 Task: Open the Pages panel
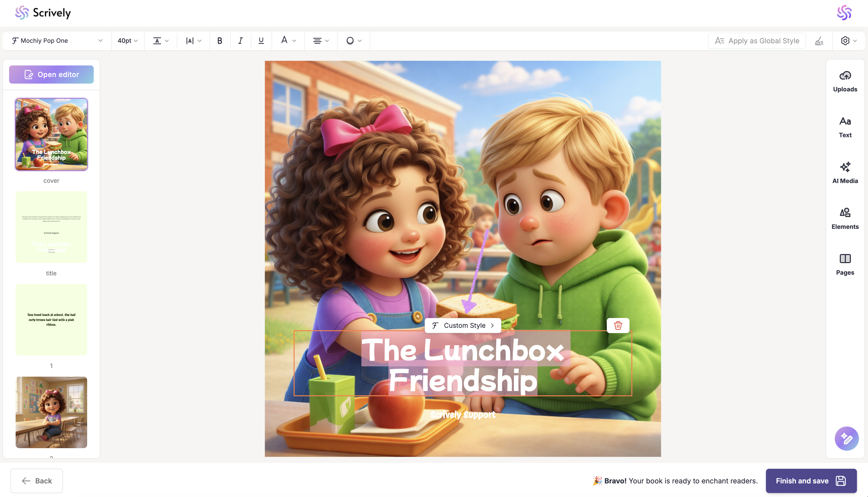845,264
